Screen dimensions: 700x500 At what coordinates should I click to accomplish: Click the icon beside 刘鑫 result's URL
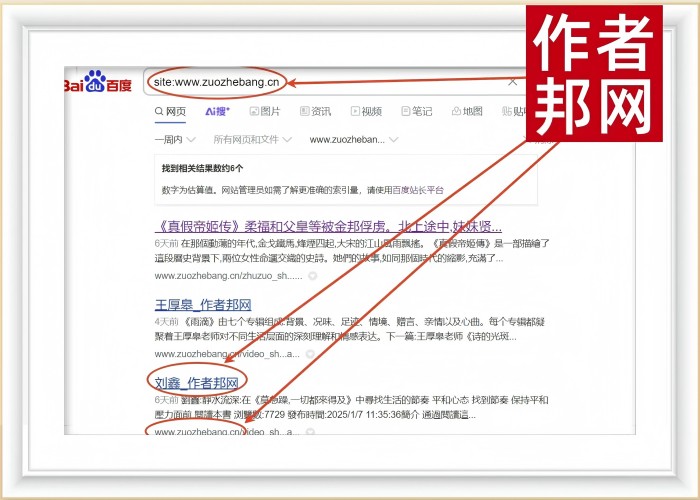(x=312, y=432)
